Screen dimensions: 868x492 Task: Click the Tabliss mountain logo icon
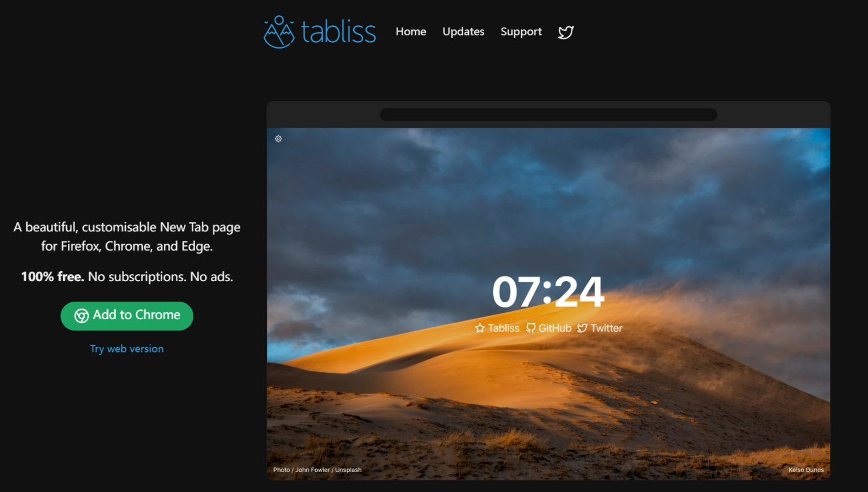pyautogui.click(x=279, y=32)
